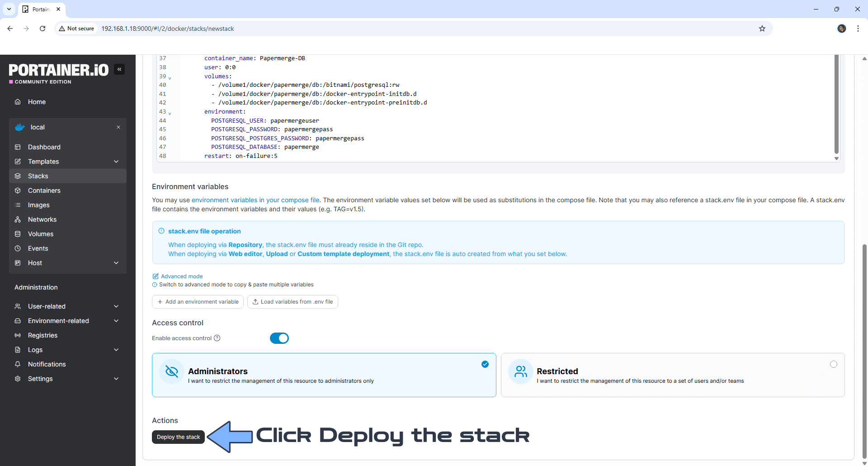Click the Registries icon in the sidebar
Viewport: 868px width, 466px height.
(18, 335)
